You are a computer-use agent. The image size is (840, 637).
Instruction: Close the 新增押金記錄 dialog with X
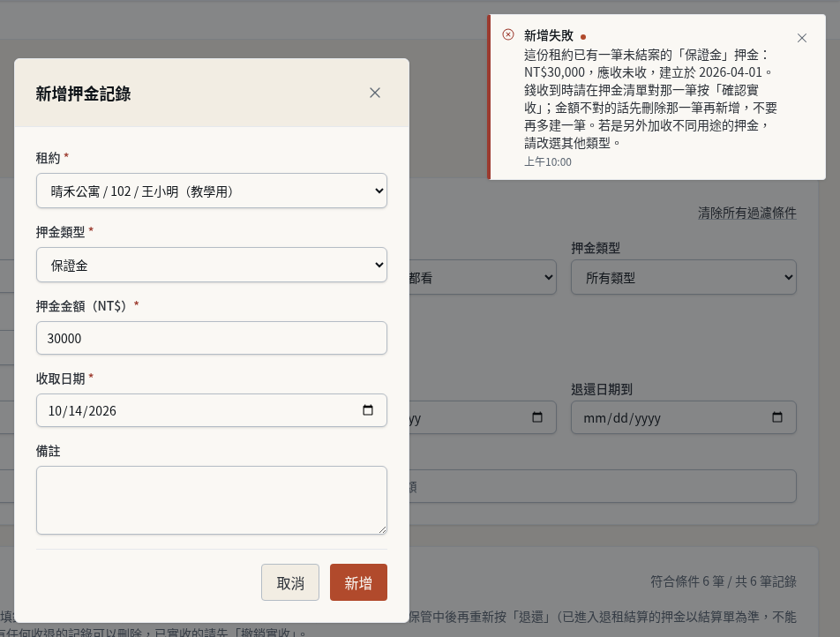[374, 93]
